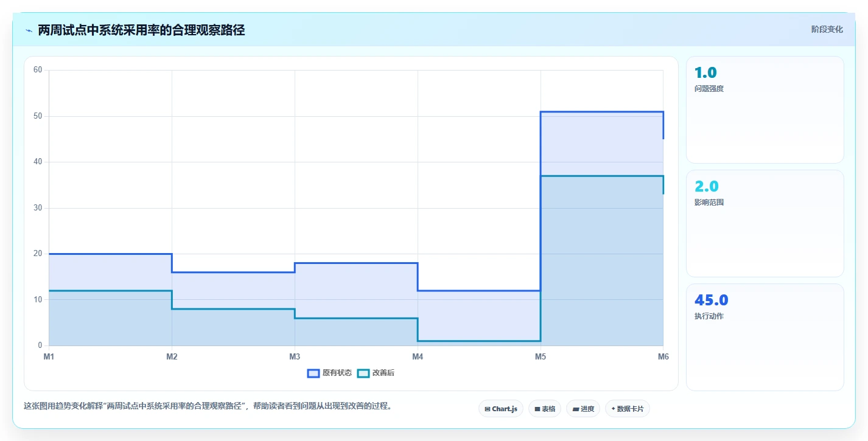The width and height of the screenshot is (868, 441).
Task: Click the M4 x-axis label
Action: point(418,356)
